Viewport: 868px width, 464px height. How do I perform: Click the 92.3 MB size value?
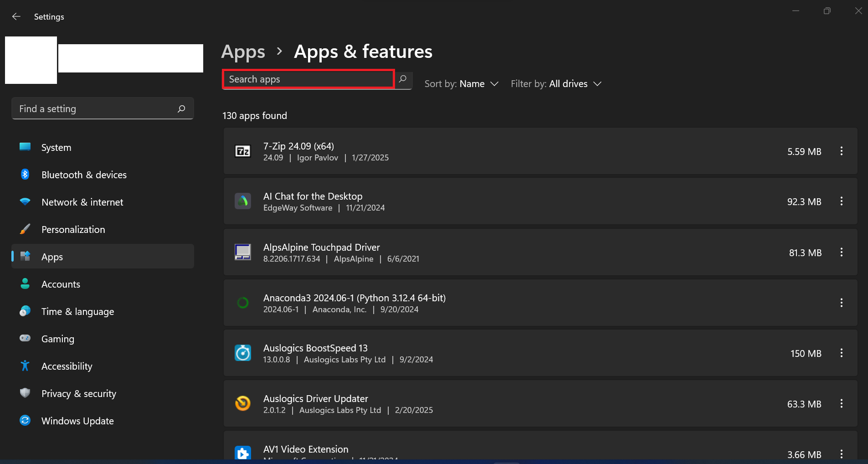click(804, 201)
